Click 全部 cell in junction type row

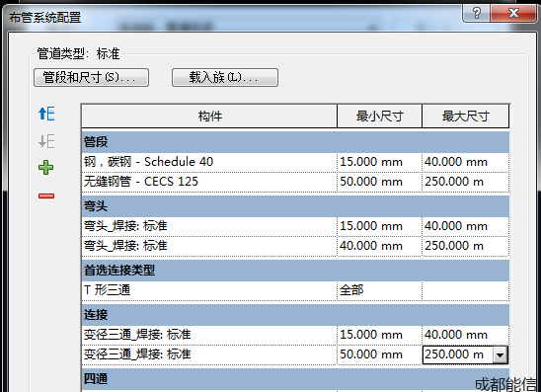point(379,290)
